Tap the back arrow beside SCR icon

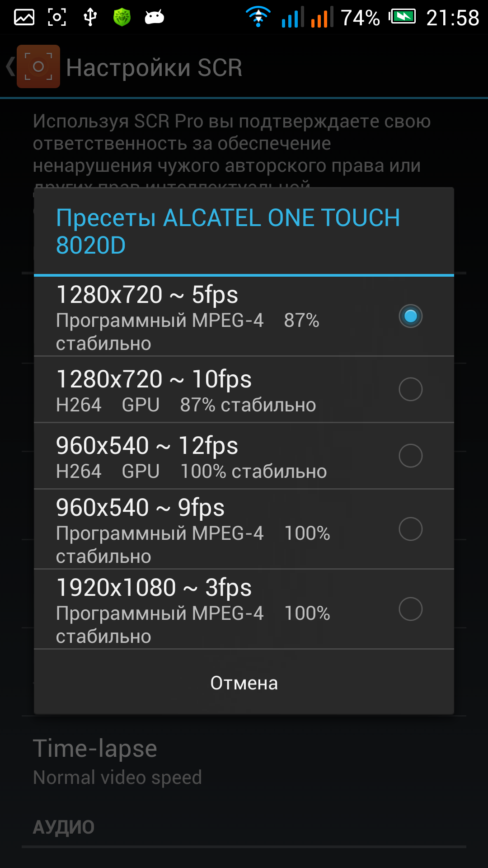tap(9, 66)
